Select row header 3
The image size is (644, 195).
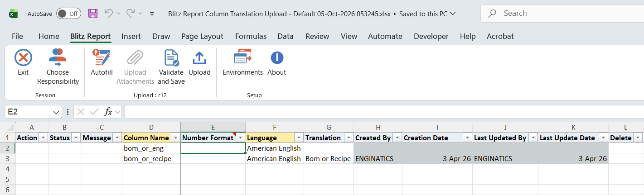(x=7, y=159)
